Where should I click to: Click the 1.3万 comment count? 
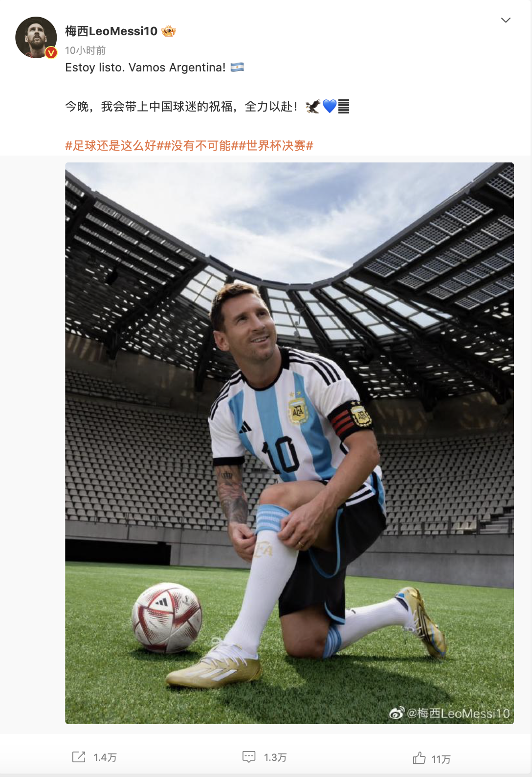[275, 757]
